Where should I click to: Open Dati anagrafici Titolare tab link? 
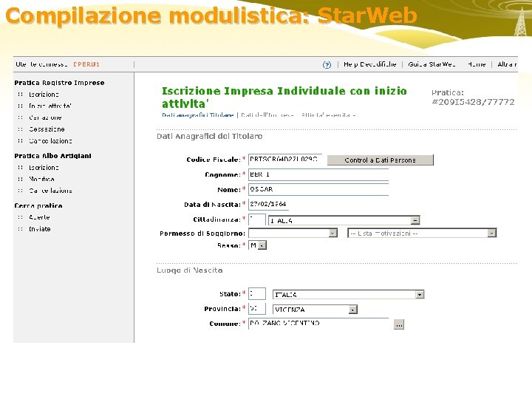198,115
